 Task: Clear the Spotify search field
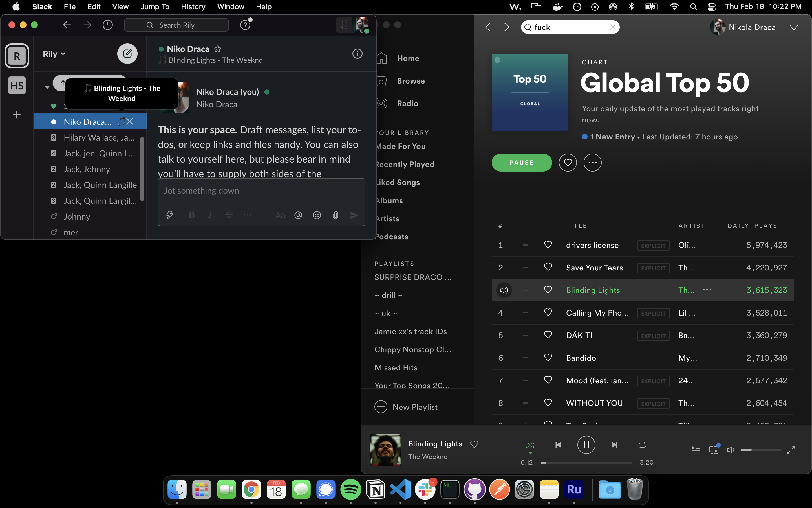click(613, 27)
